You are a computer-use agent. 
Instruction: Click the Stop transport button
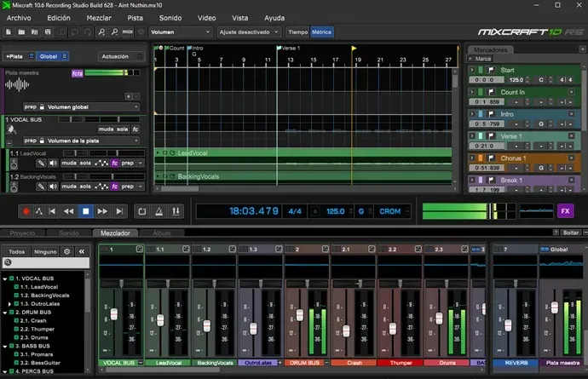coord(85,211)
